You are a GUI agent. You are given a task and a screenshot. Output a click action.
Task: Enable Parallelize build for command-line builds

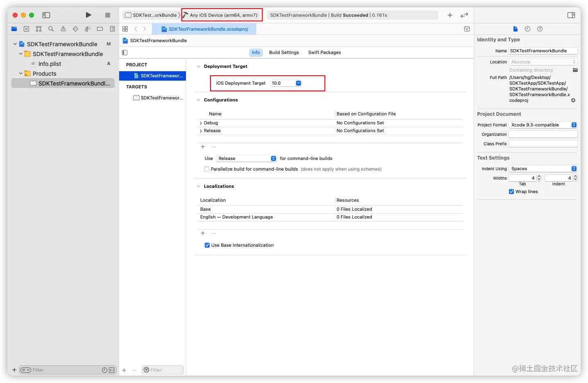(x=207, y=169)
